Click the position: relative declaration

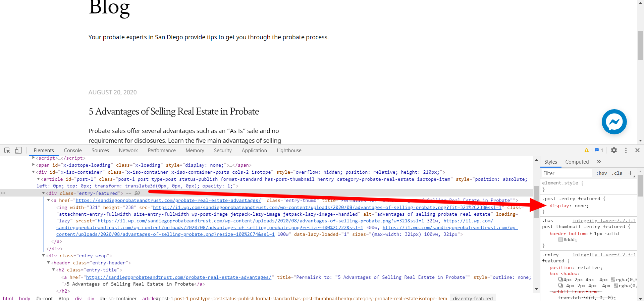click(x=576, y=268)
